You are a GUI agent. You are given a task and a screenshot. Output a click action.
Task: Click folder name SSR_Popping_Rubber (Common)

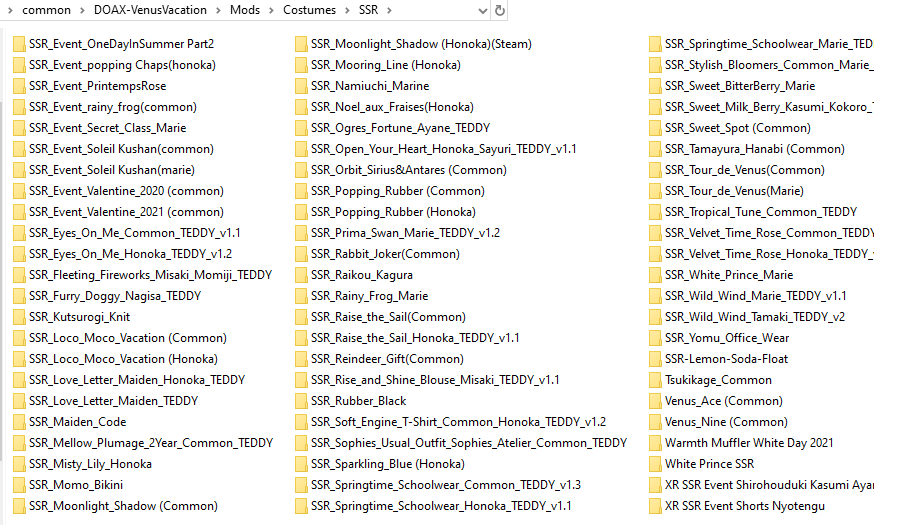[x=398, y=191]
